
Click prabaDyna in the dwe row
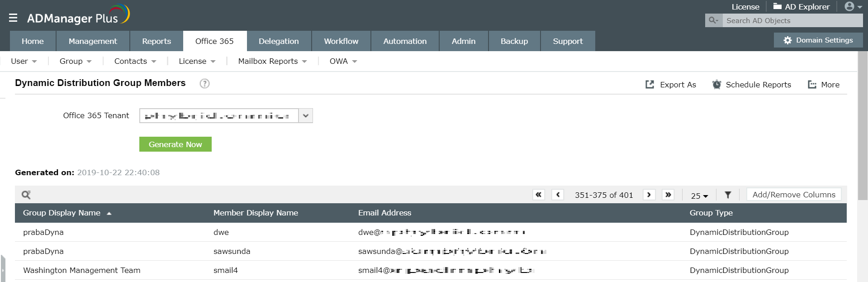43,232
